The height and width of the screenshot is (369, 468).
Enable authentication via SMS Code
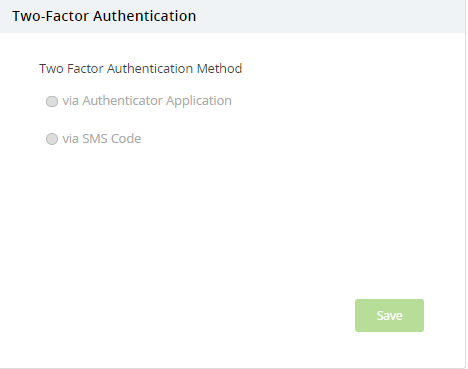click(52, 139)
